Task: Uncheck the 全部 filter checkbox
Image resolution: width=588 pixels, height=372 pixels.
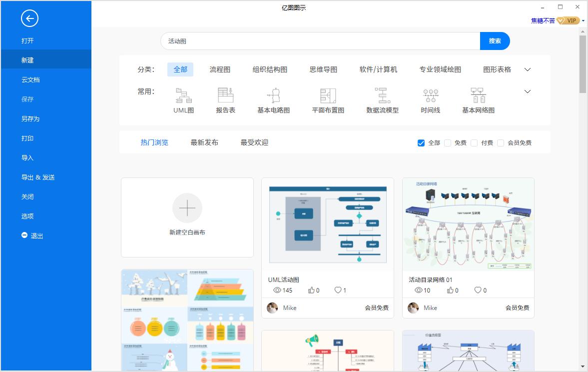Action: pos(421,142)
